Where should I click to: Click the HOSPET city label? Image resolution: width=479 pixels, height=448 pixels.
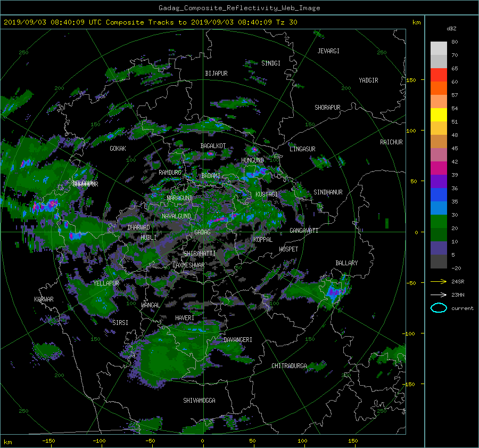coord(288,249)
